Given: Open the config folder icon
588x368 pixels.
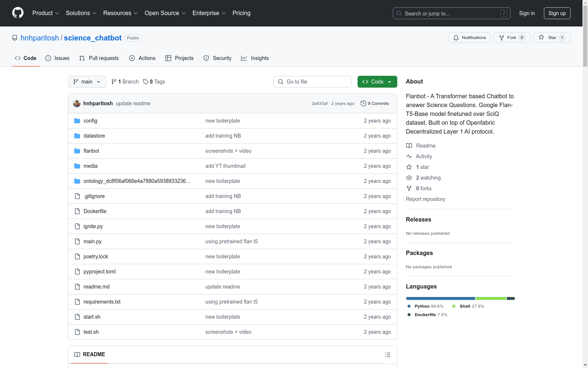Looking at the screenshot, I should pos(77,121).
